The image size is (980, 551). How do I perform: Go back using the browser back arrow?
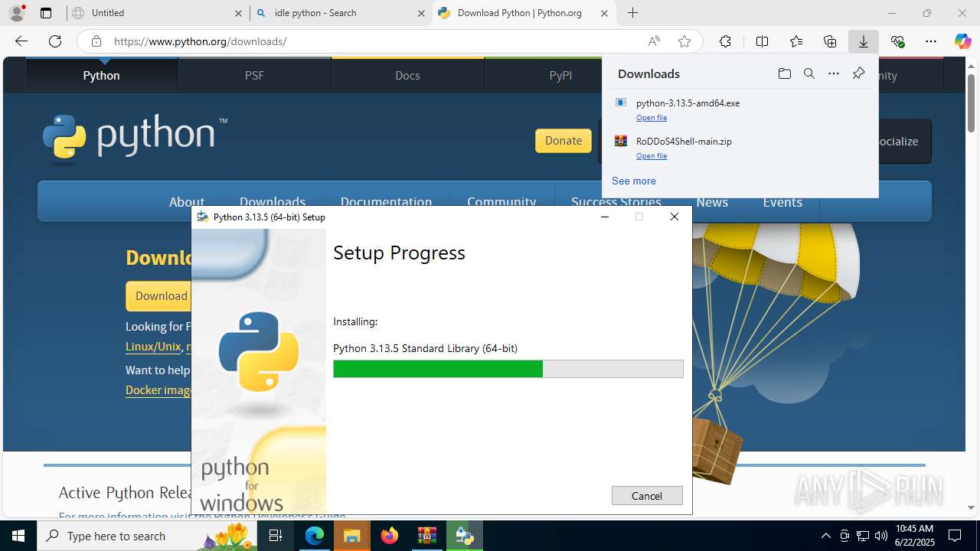pos(21,41)
